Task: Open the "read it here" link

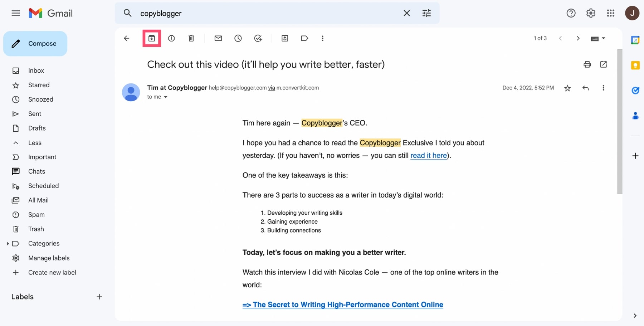Action: pyautogui.click(x=428, y=156)
